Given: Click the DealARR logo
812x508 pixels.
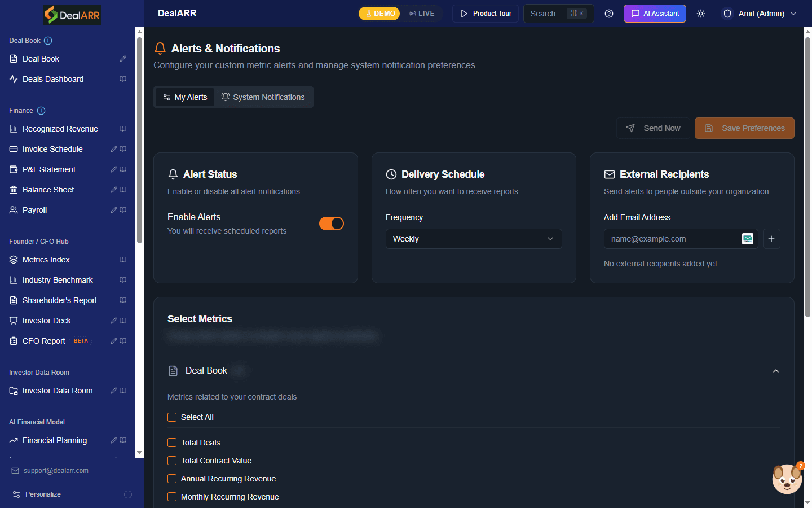Looking at the screenshot, I should click(x=72, y=14).
